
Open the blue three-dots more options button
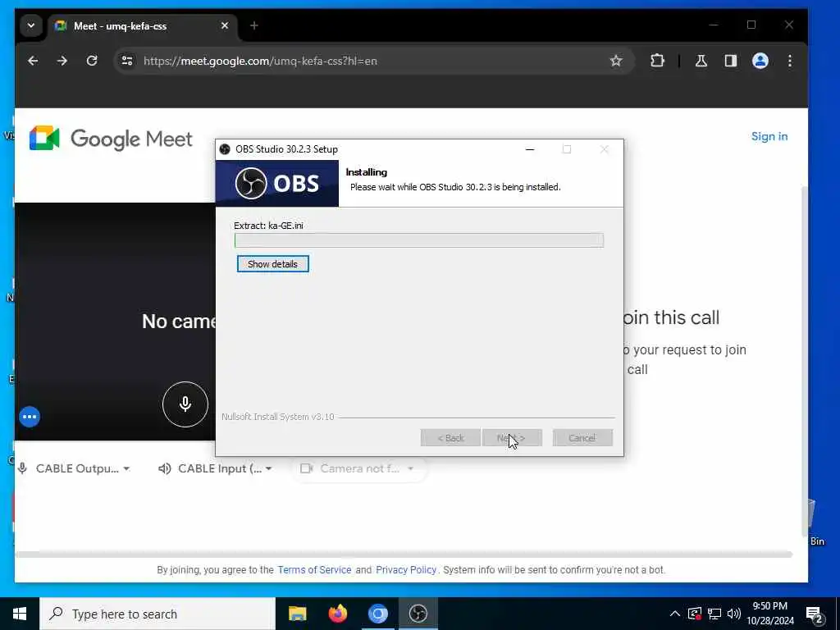pyautogui.click(x=30, y=416)
